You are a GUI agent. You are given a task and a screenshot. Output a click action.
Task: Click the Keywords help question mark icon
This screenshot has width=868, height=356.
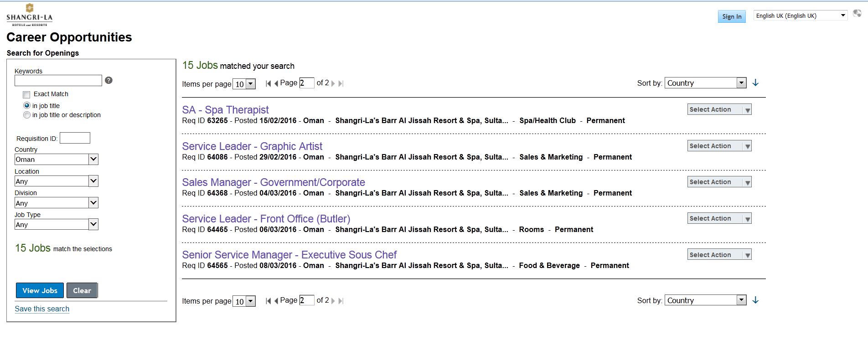108,80
